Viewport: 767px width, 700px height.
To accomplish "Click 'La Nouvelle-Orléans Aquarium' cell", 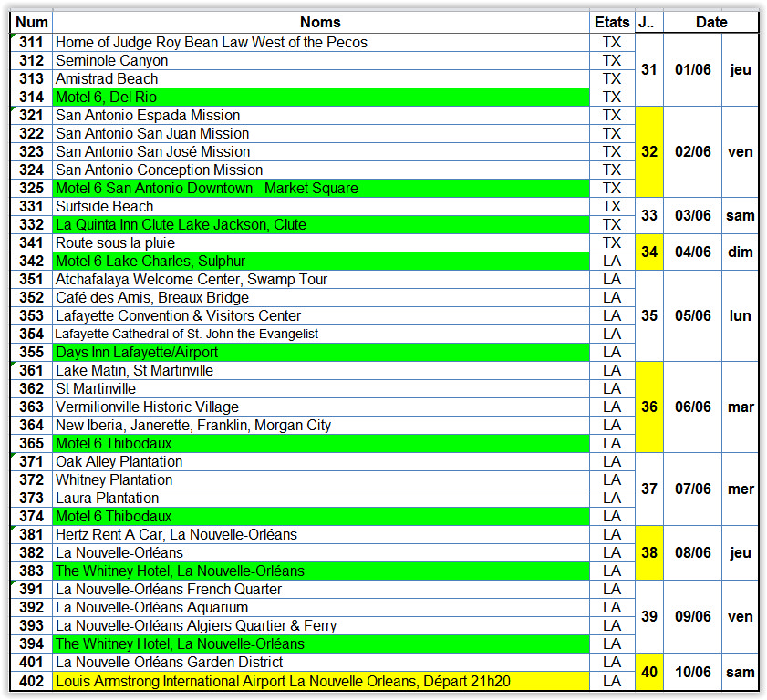I will (x=321, y=608).
